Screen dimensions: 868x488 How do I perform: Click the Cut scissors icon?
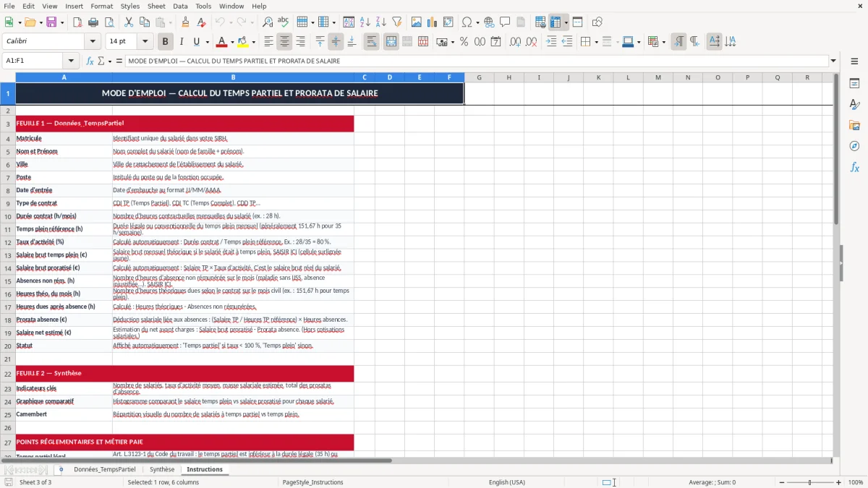tap(128, 22)
